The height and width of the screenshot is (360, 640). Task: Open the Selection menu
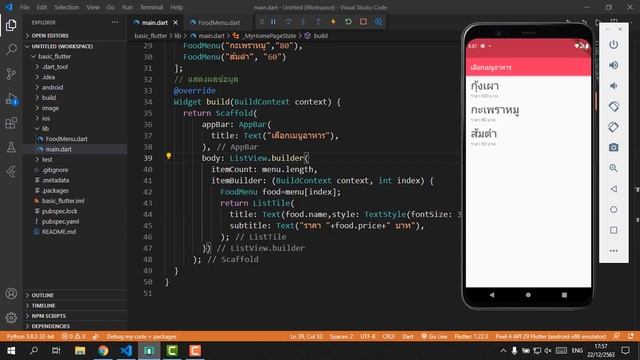pyautogui.click(x=67, y=7)
